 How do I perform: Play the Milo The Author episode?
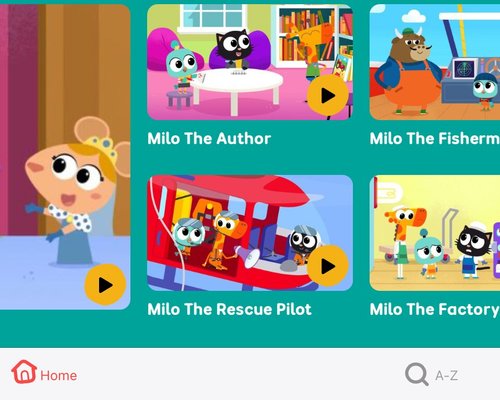click(x=328, y=96)
